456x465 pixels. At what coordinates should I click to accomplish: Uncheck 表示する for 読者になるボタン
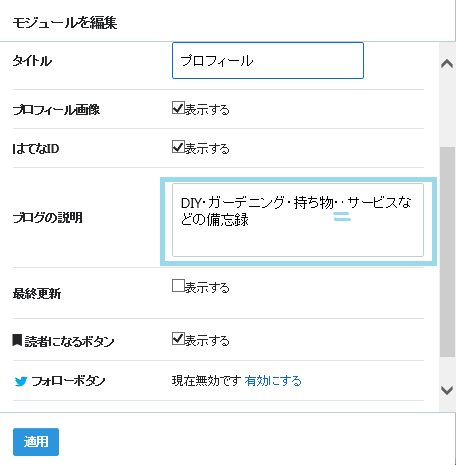pos(178,339)
